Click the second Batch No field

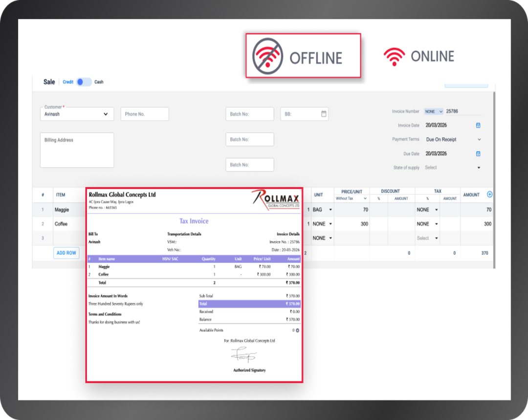tap(249, 139)
